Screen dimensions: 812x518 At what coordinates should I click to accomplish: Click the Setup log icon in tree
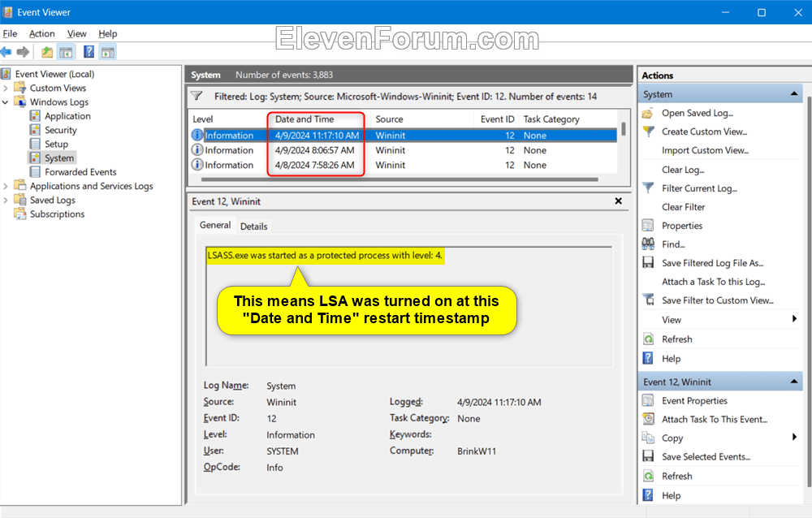[x=35, y=144]
